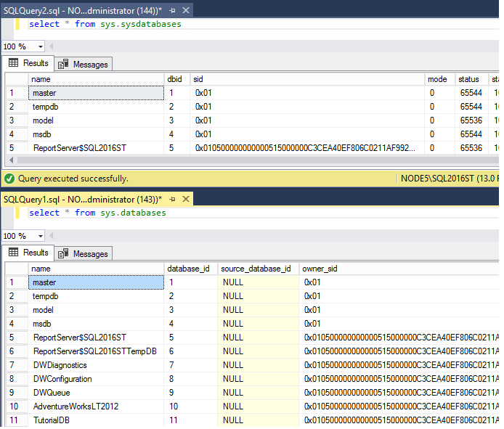Click the green query success checkmark icon
This screenshot has width=504, height=429.
click(9, 178)
